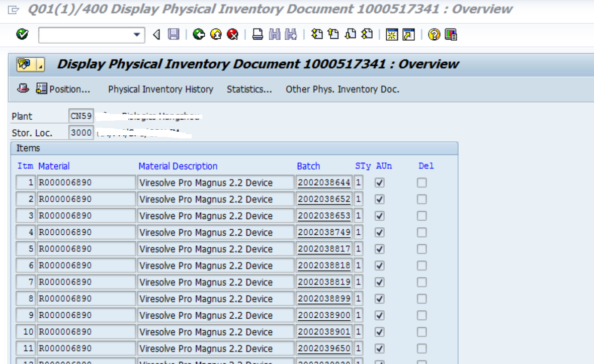Jump to the First Page icon
The image size is (594, 364).
pyautogui.click(x=317, y=35)
